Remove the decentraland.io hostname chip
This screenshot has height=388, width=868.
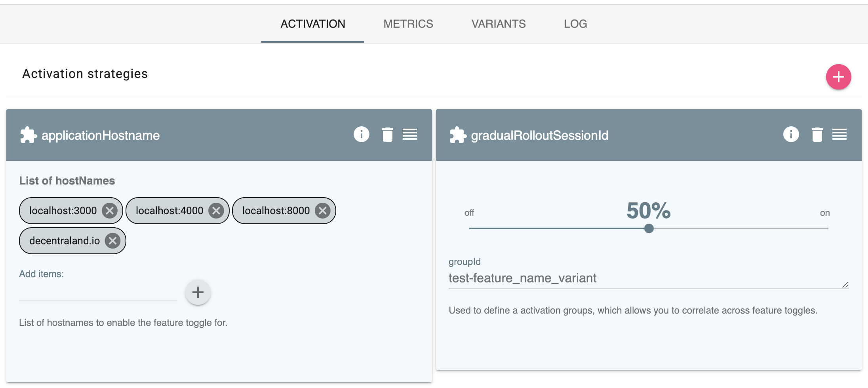coord(112,240)
